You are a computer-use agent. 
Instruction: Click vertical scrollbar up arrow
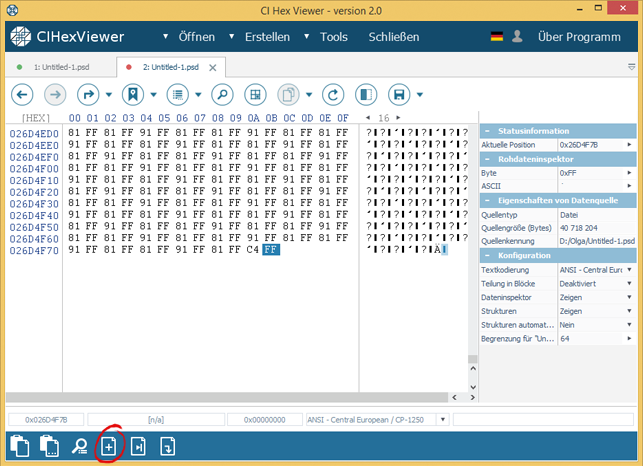point(473,368)
